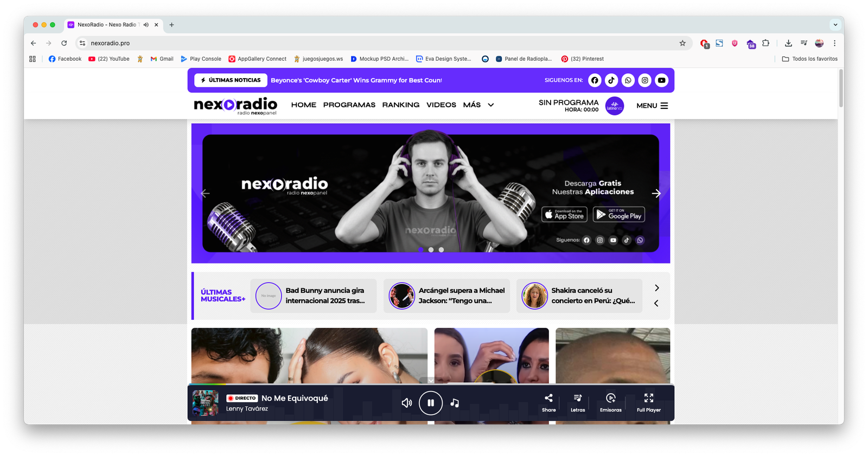Viewport: 868px width, 456px height.
Task: Toggle player volume mute icon
Action: point(406,403)
